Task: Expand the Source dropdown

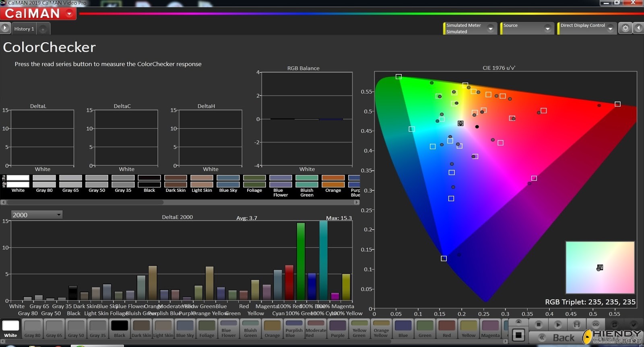Action: [x=547, y=28]
